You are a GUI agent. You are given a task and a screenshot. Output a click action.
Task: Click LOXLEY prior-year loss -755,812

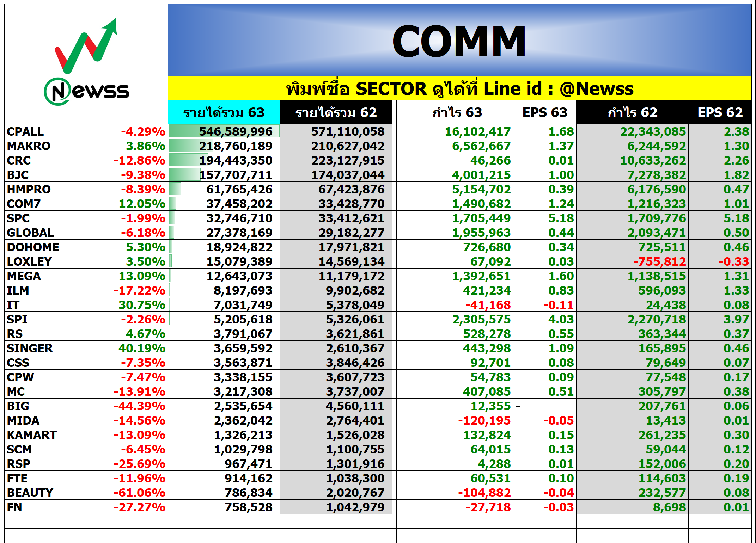[x=632, y=261]
